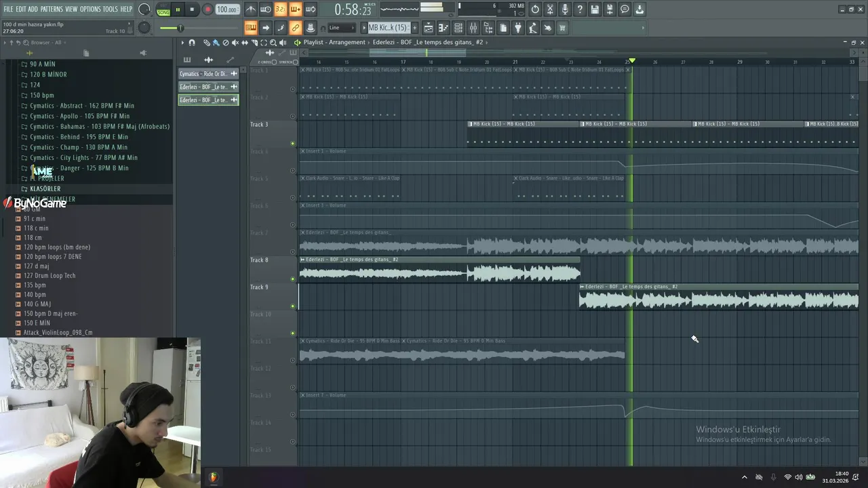
Task: Toggle the playlist magnet snap icon
Action: tap(192, 43)
